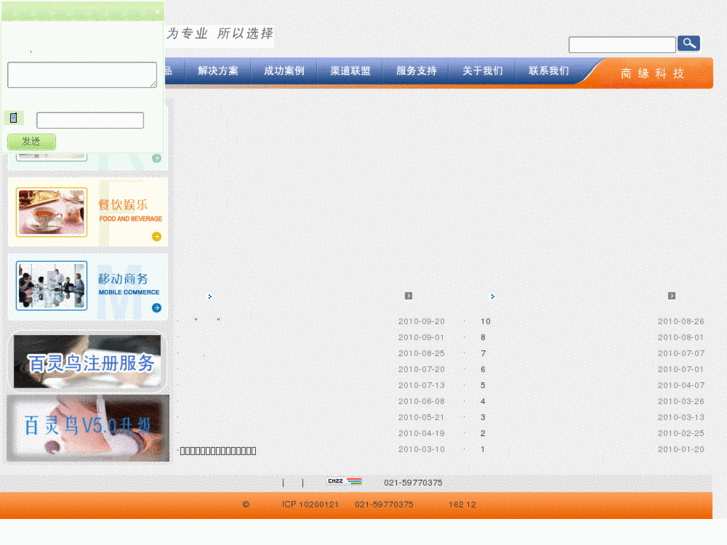This screenshot has width=727, height=545.
Task: Click the date 2010-04-07
Action: [681, 385]
